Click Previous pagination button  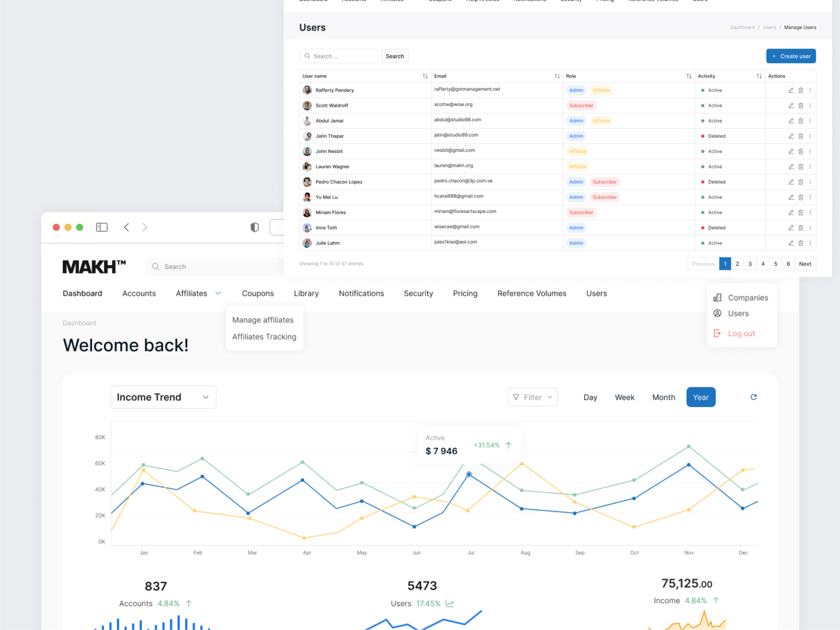pyautogui.click(x=703, y=264)
